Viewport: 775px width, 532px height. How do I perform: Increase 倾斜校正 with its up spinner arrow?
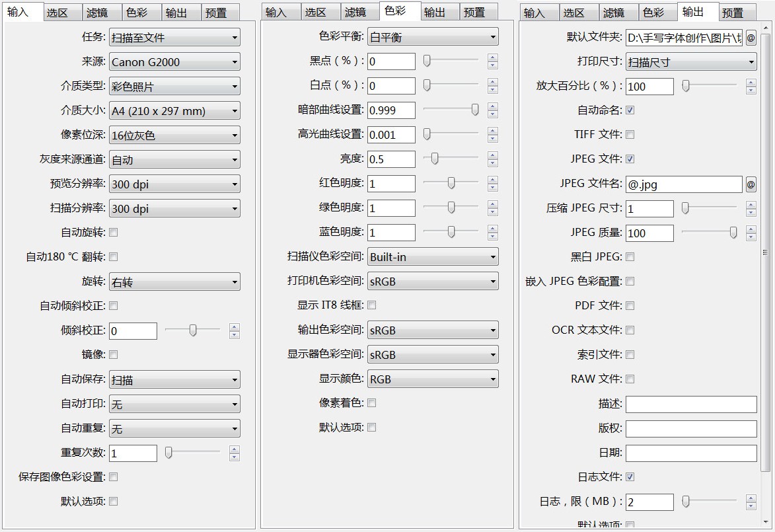235,326
